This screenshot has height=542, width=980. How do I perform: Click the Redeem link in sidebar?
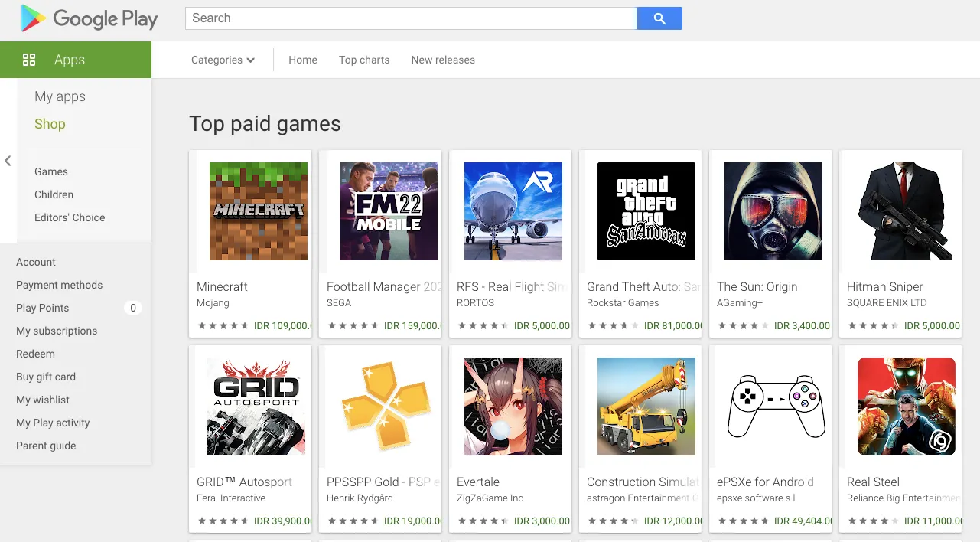coord(35,354)
